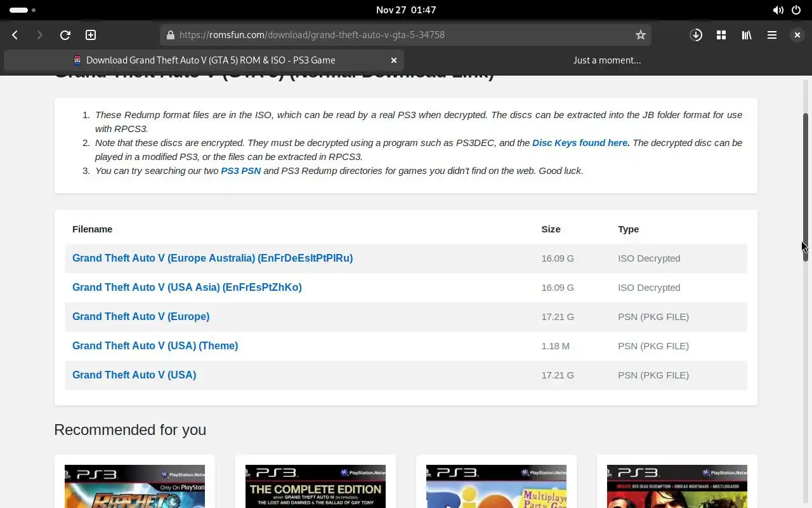Click 'ISO Decrypted' in the Europe Australia row
The height and width of the screenshot is (508, 812).
pyautogui.click(x=649, y=258)
